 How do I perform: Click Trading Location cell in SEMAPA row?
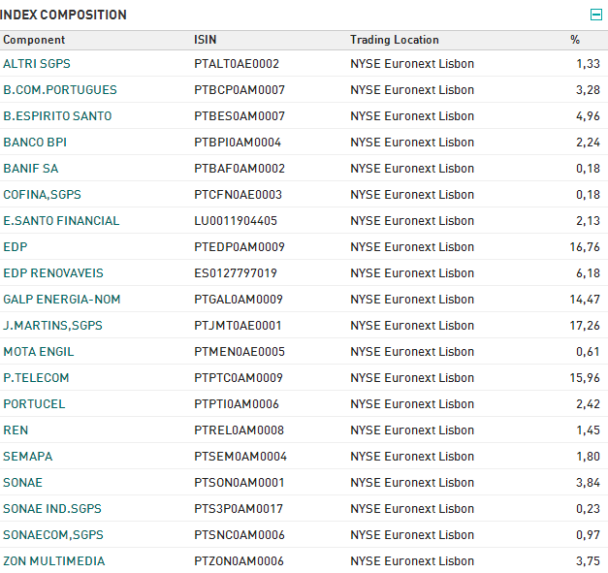coord(412,456)
